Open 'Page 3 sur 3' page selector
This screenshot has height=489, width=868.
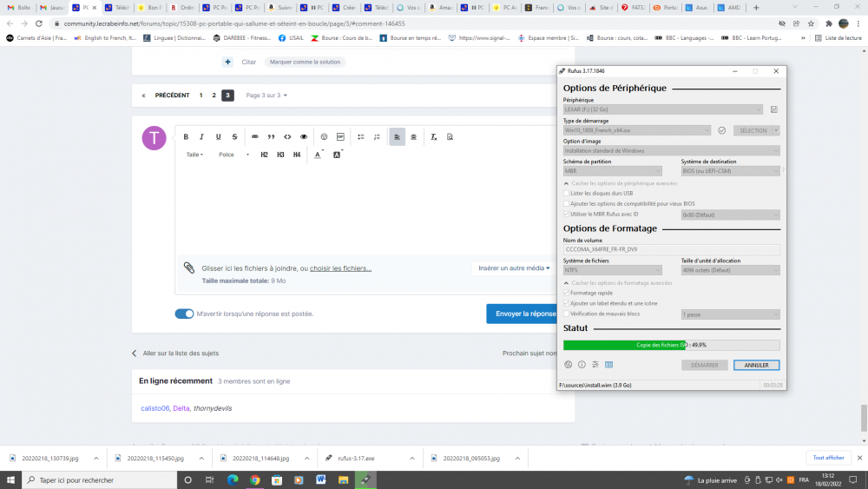(x=266, y=96)
